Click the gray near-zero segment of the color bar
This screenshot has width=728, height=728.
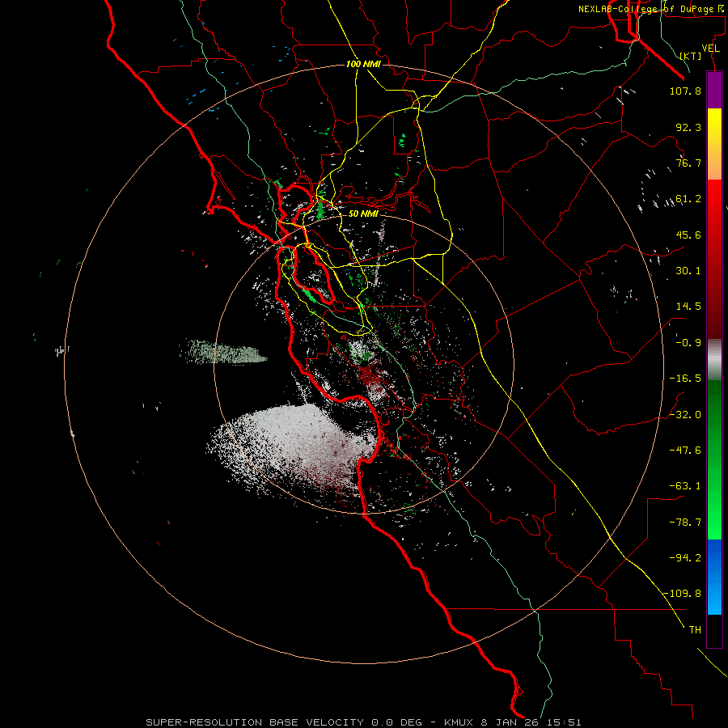pos(714,360)
